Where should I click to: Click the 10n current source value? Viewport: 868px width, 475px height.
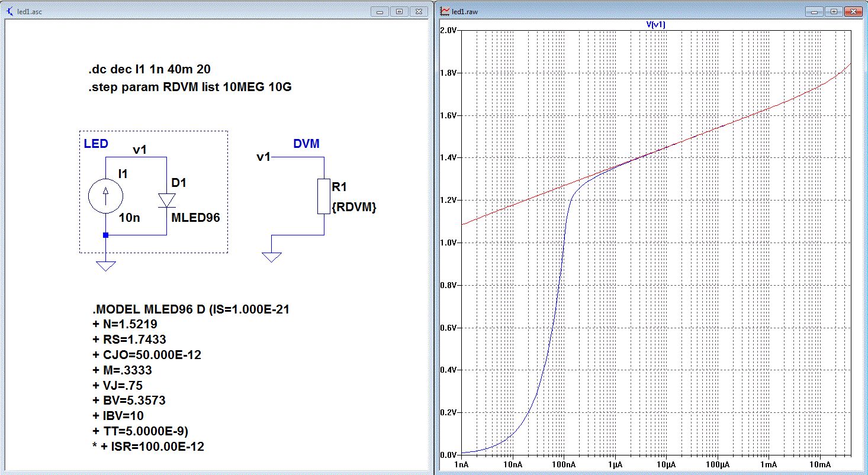(x=129, y=218)
